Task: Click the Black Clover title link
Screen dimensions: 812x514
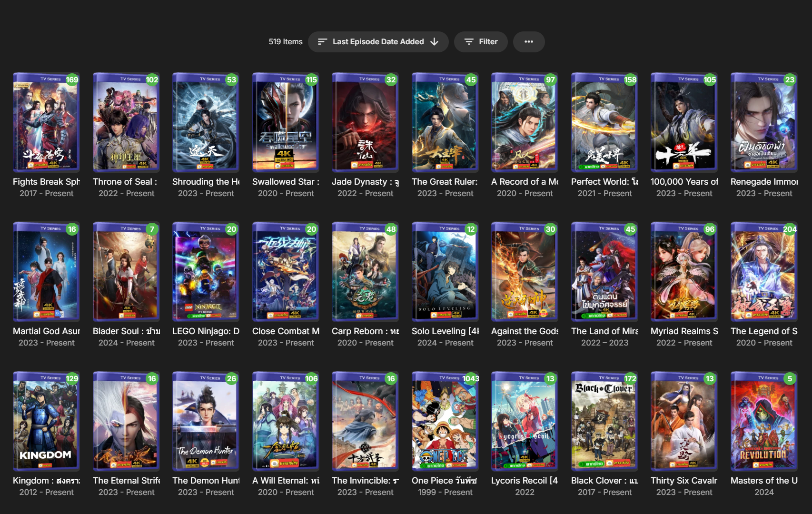Action: [604, 481]
